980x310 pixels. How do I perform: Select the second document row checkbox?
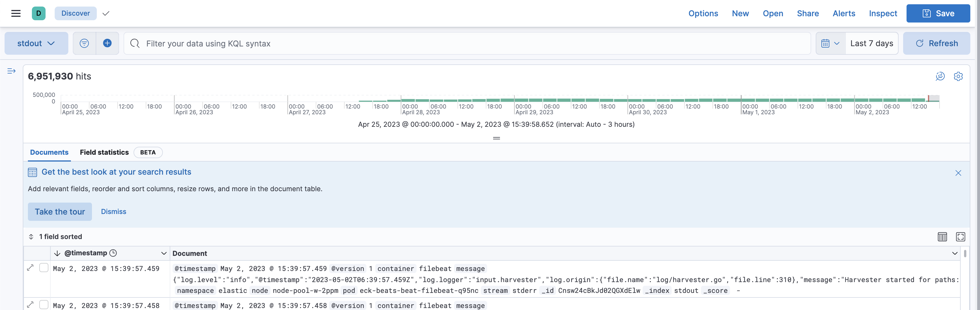[44, 304]
